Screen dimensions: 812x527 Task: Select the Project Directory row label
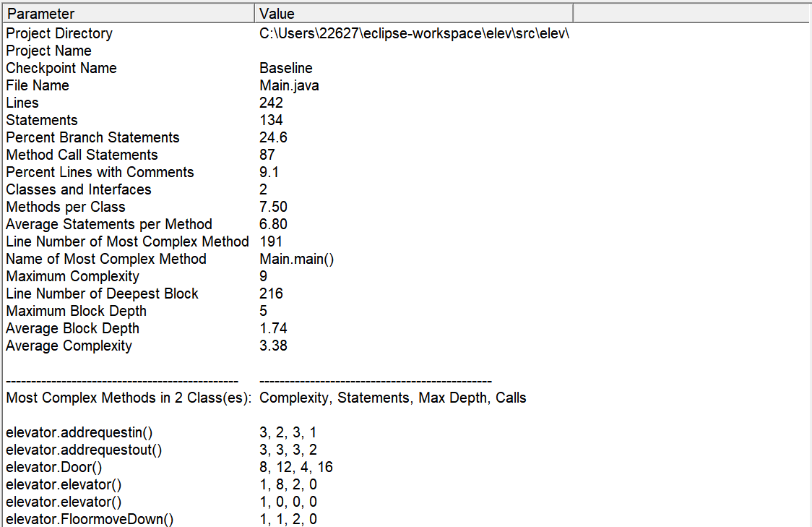click(x=59, y=34)
